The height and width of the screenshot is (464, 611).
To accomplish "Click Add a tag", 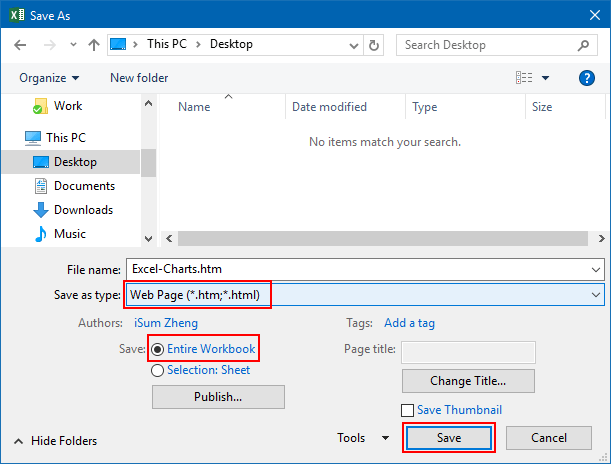I will tap(410, 323).
